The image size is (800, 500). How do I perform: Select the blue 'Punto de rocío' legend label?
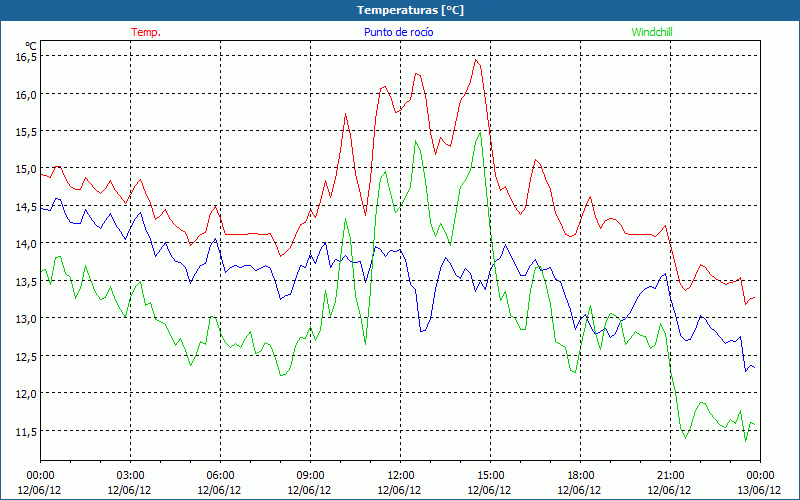tap(398, 32)
